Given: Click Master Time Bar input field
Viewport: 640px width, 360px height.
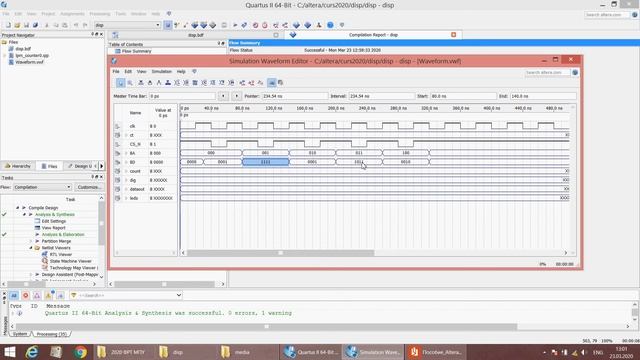Looking at the screenshot, I should pos(182,96).
